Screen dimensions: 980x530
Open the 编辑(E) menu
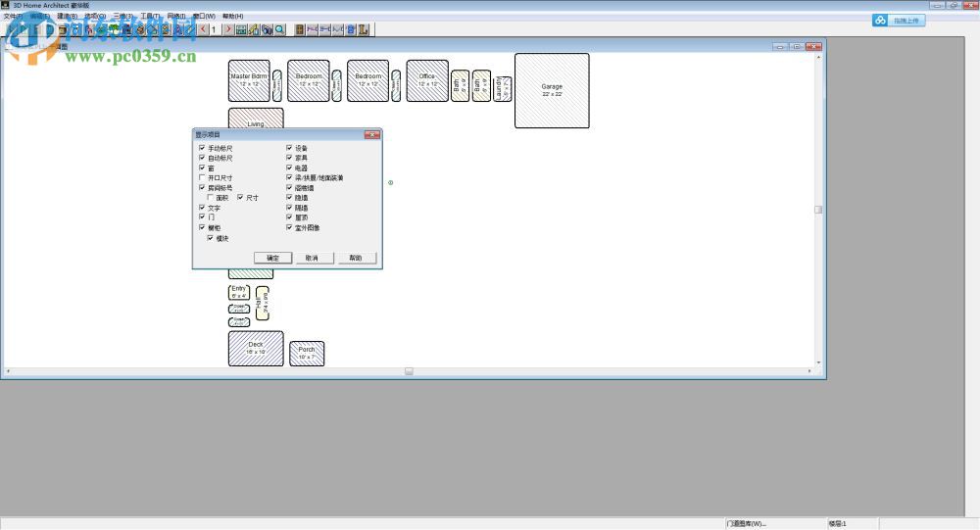tap(40, 16)
